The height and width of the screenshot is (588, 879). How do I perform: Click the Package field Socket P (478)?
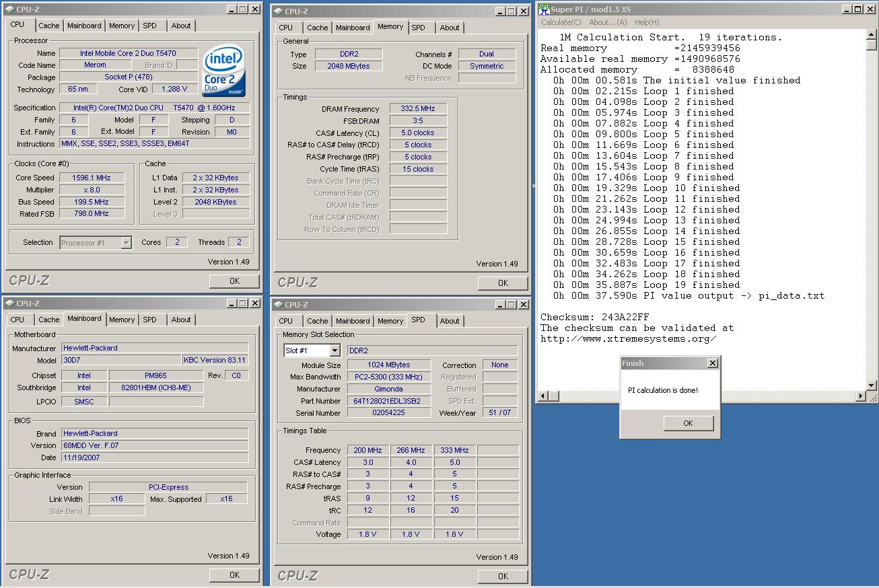tap(129, 77)
